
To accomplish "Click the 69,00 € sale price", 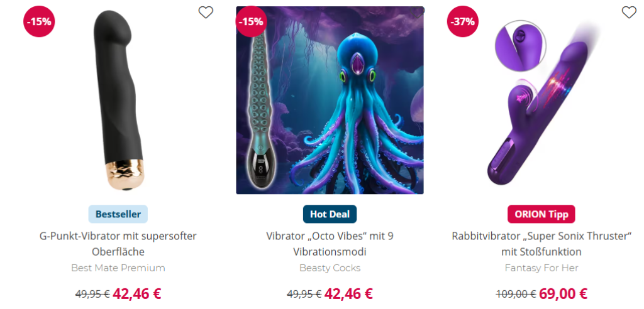I will 563,294.
